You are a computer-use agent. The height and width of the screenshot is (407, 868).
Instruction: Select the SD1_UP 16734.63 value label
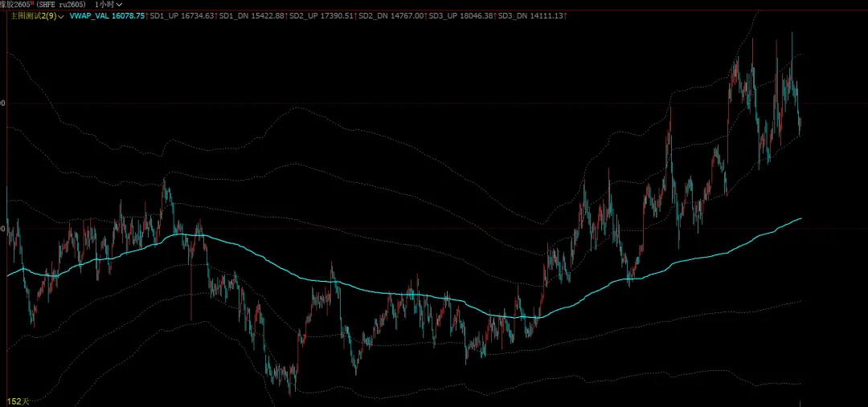(182, 17)
